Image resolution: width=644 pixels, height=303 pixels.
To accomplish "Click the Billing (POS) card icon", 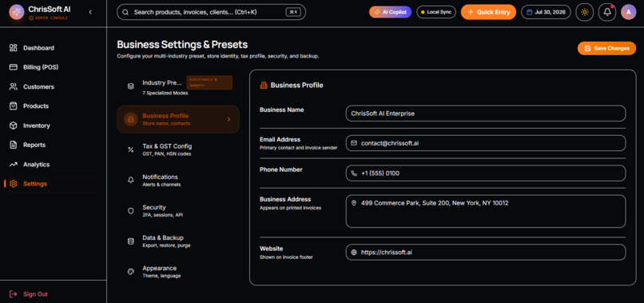I will 13,67.
